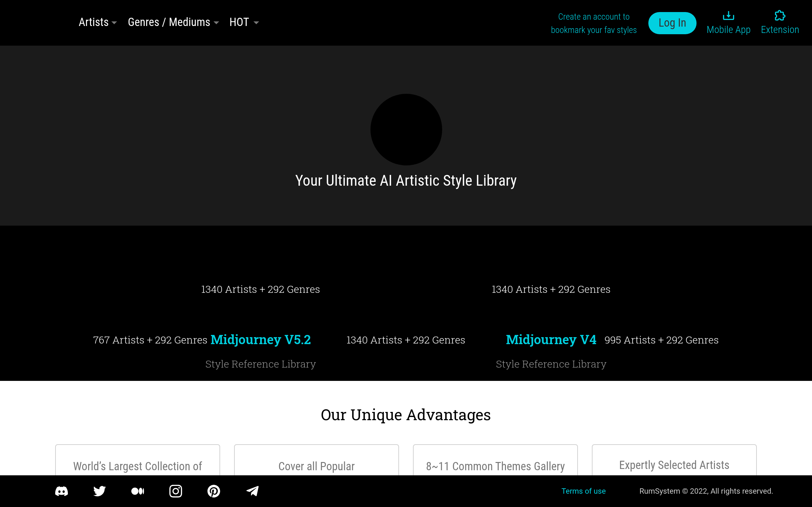Open the Terms of use link
Viewport: 812px width, 507px height.
(x=584, y=491)
